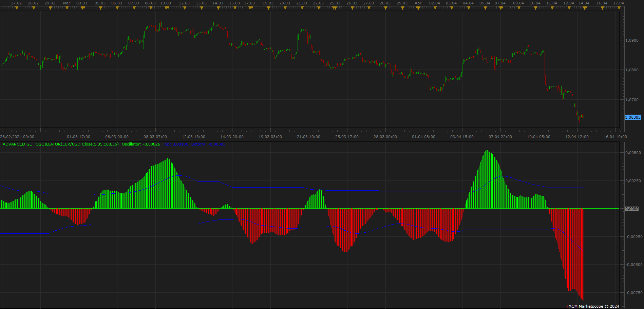
Task: Click the 0,00250 oscillator axis label
Action: point(633,181)
